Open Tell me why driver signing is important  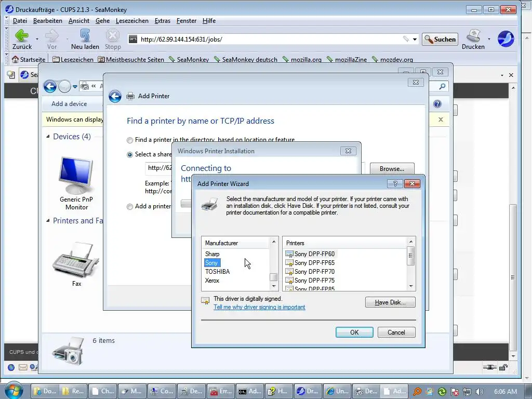tap(259, 307)
